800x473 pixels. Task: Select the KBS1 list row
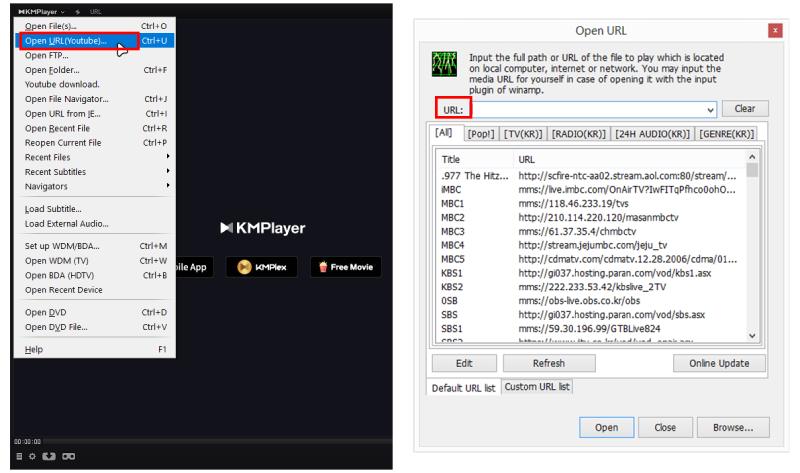pos(591,273)
